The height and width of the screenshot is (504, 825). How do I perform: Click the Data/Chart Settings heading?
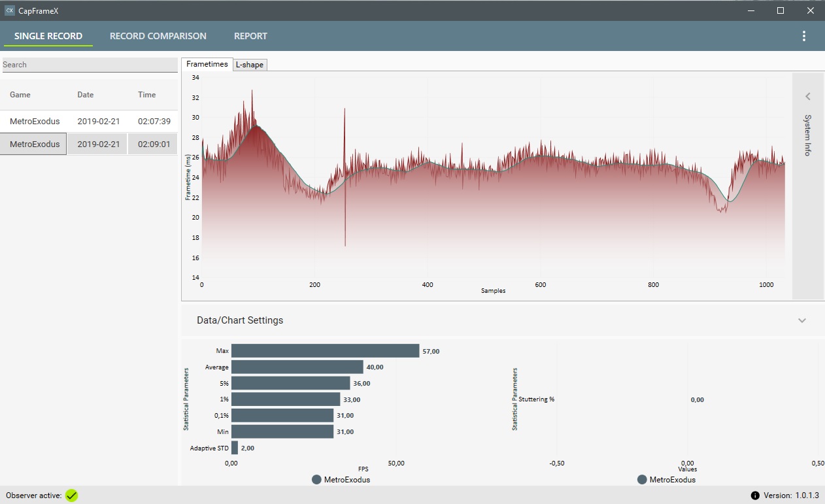click(240, 320)
